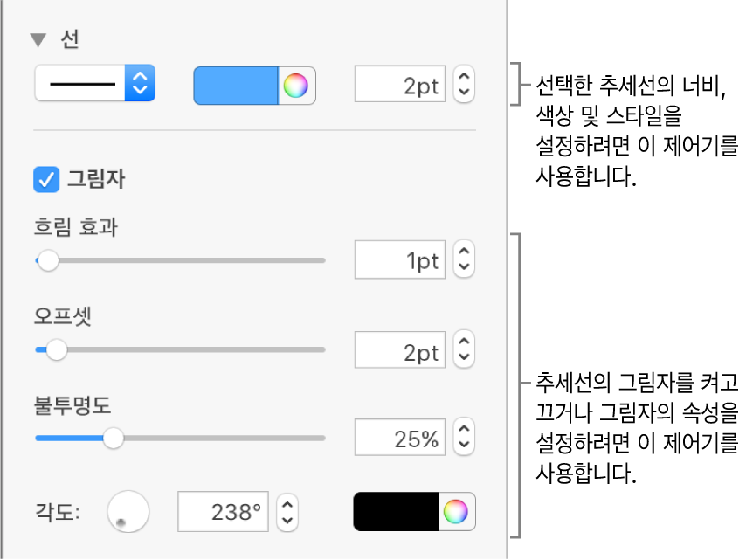Collapse the 선 section disclosure triangle
This screenshot has height=560, width=746.
coord(38,39)
